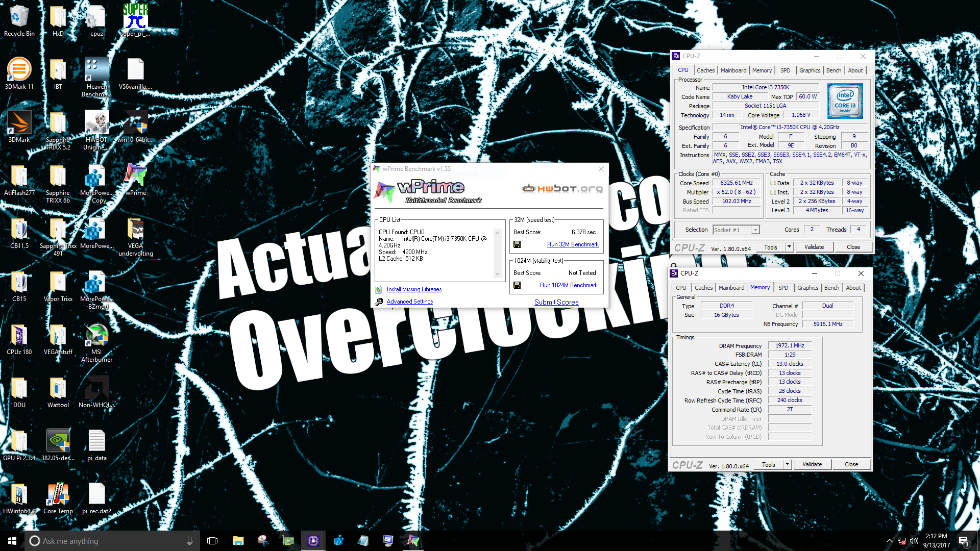Click the Windows Start button

click(12, 541)
